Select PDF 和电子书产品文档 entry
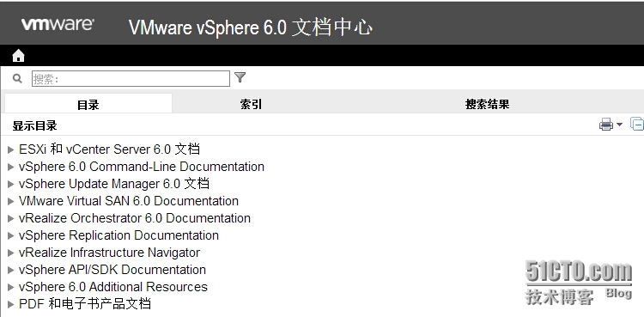 coord(85,304)
